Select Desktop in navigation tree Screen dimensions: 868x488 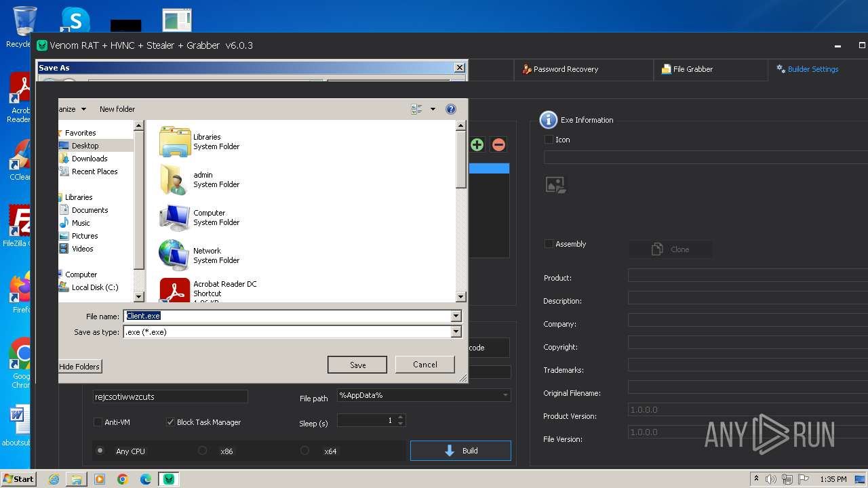coord(85,146)
